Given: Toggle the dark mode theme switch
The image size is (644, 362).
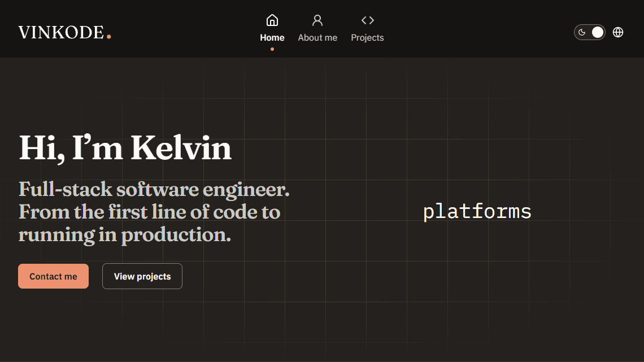Looking at the screenshot, I should 589,32.
